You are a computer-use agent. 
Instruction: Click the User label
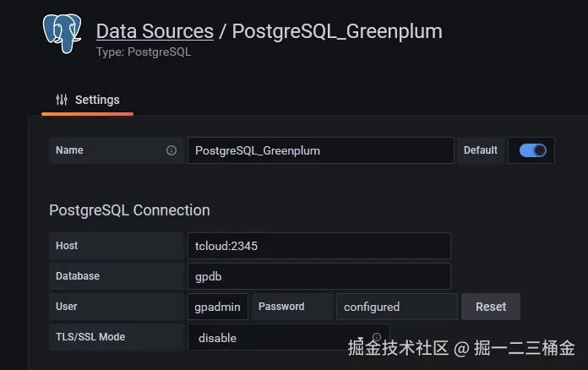click(x=67, y=307)
